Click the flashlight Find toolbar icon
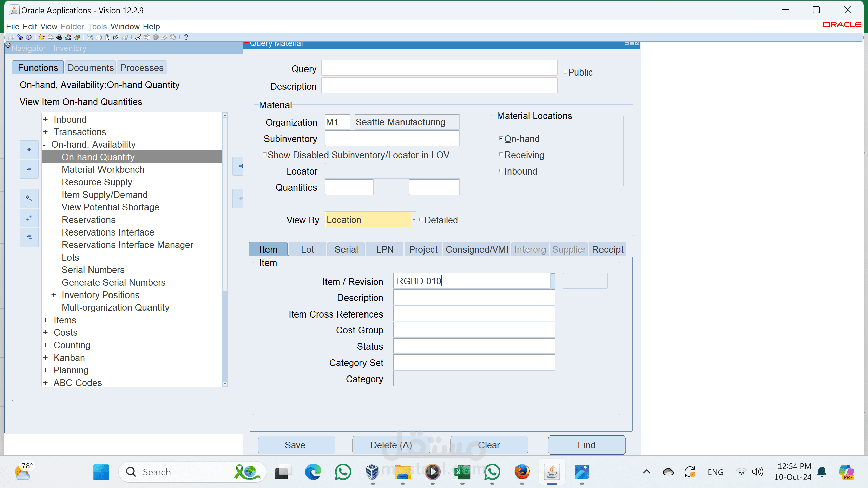 (20, 37)
